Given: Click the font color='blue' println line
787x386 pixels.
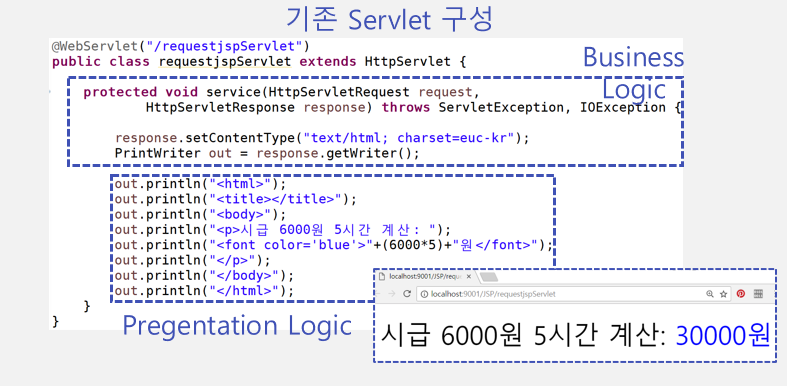Looking at the screenshot, I should [333, 245].
